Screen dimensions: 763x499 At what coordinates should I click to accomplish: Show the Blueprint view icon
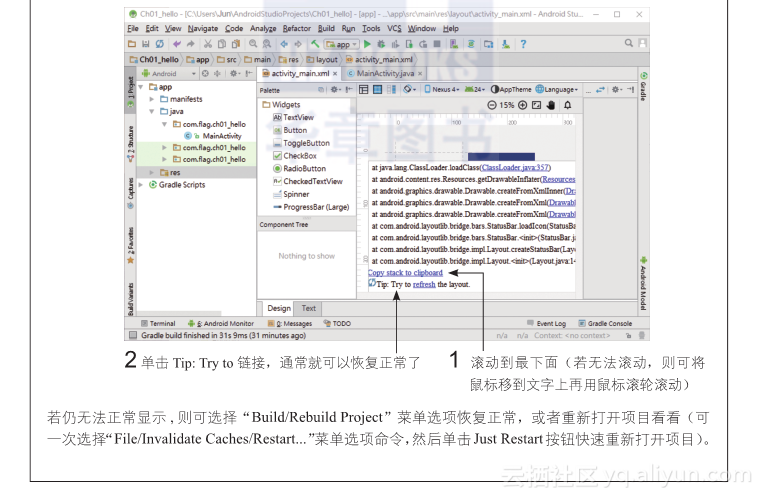pyautogui.click(x=377, y=90)
